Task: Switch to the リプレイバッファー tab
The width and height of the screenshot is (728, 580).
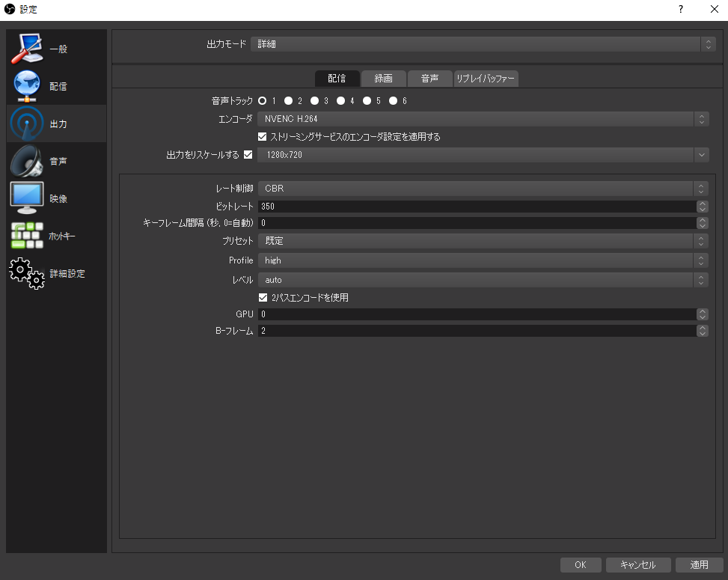Action: (486, 79)
